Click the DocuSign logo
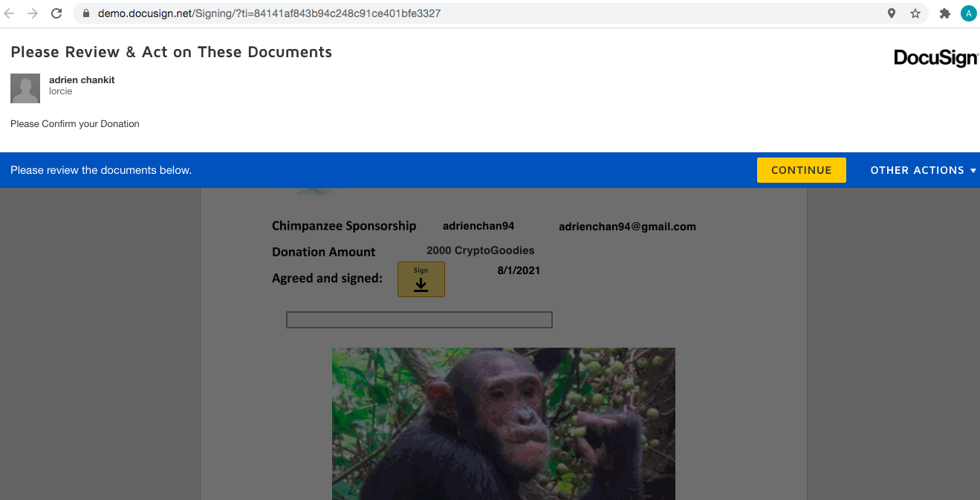980x500 pixels. point(935,58)
